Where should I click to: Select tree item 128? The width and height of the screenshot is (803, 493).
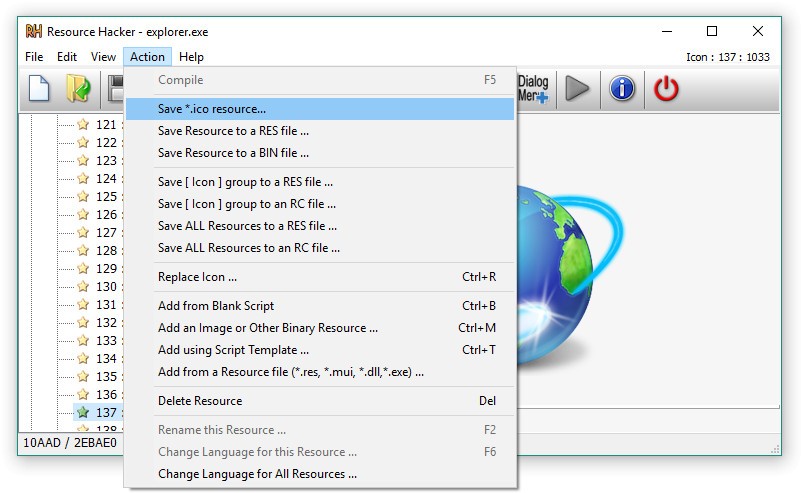point(107,250)
